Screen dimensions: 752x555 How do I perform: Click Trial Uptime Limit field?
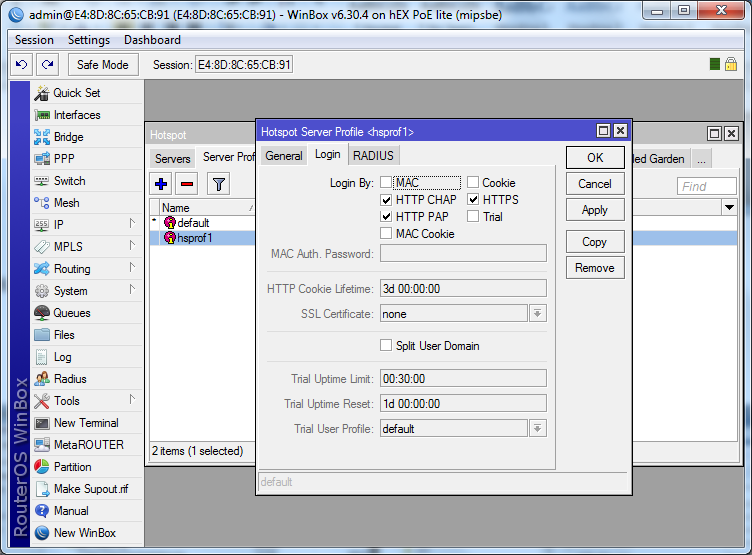(x=463, y=378)
